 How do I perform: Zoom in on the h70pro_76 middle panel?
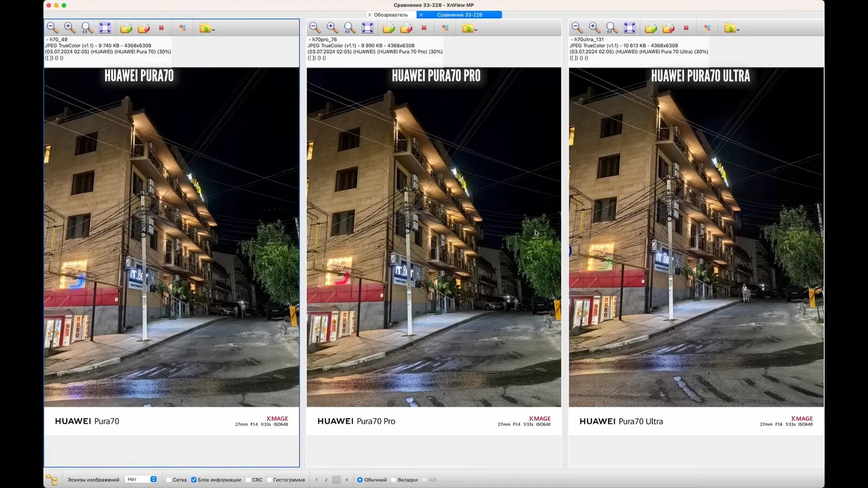coord(333,28)
